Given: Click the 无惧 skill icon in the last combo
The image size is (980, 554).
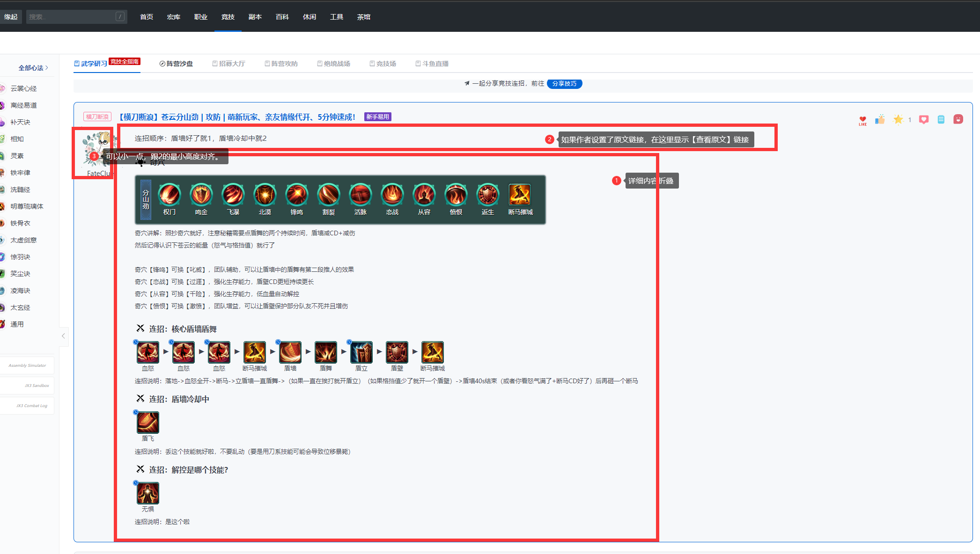Looking at the screenshot, I should pyautogui.click(x=147, y=493).
